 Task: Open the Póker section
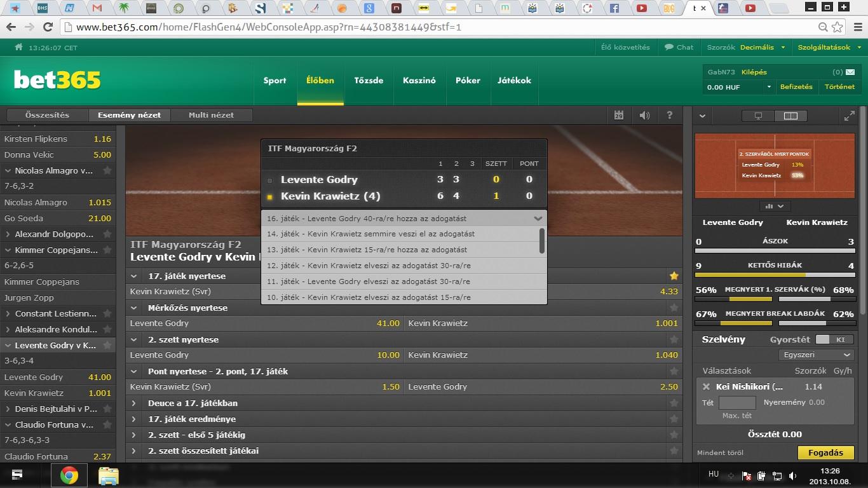[x=468, y=81]
